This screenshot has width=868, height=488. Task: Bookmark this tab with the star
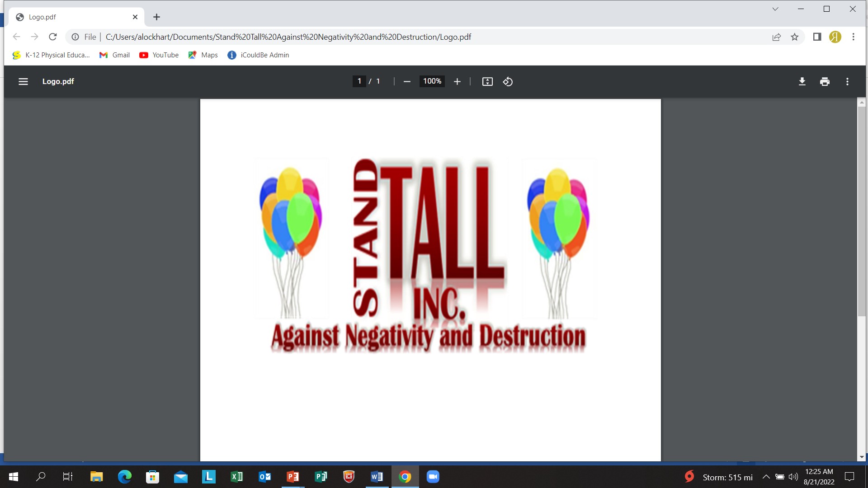794,37
